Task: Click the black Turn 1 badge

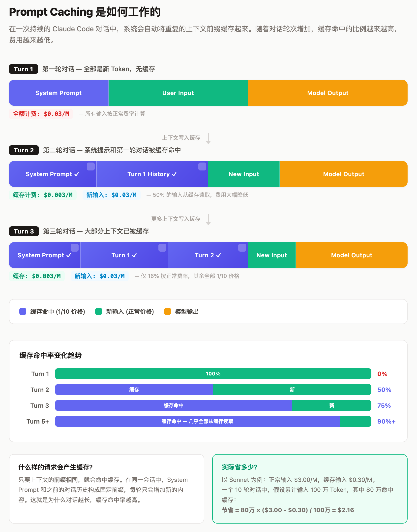Action: 24,69
